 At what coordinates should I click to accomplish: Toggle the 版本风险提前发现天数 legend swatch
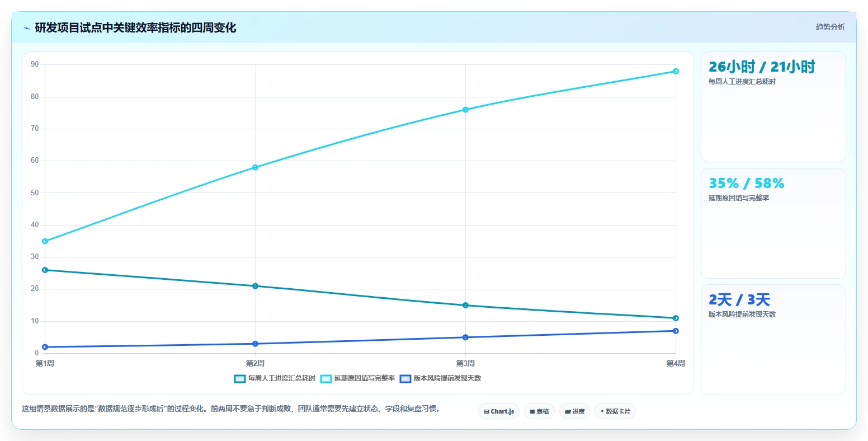coord(405,378)
